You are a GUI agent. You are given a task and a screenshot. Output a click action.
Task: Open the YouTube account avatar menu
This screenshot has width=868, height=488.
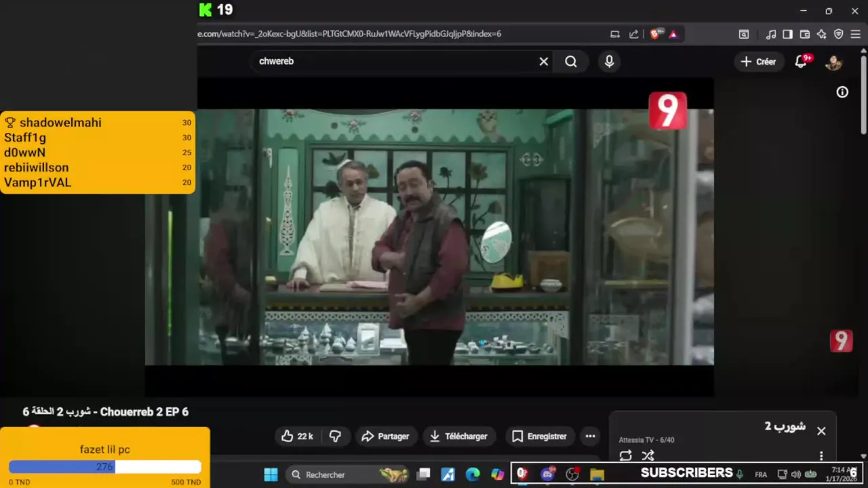[833, 62]
